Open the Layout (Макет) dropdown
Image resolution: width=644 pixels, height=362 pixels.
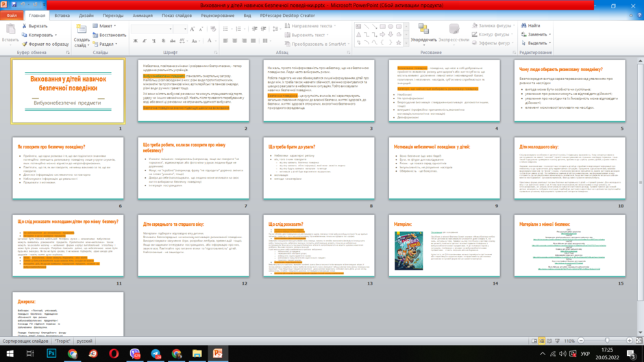pyautogui.click(x=104, y=26)
